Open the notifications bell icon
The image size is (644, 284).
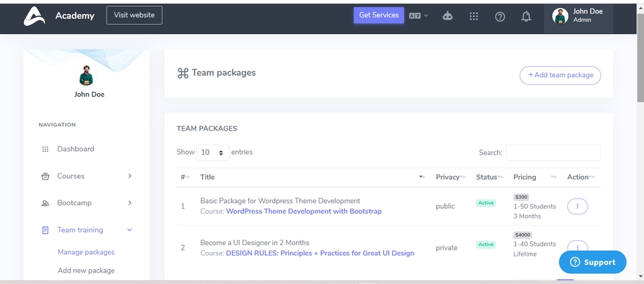(526, 16)
